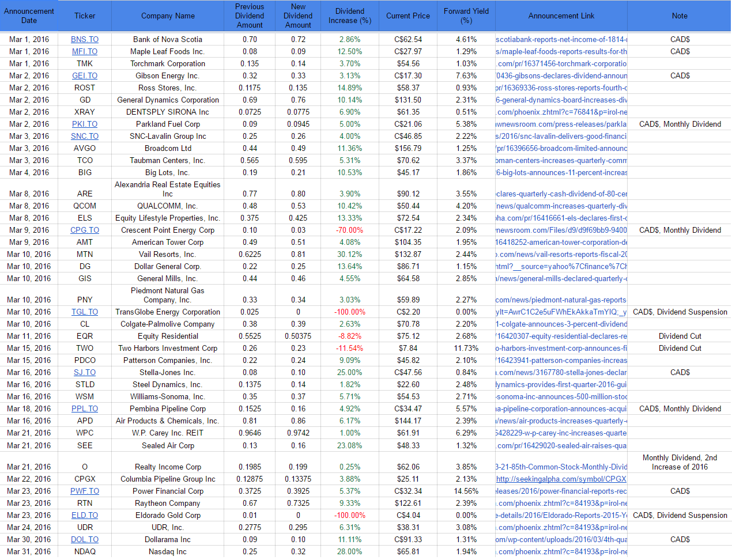
Task: Select the Ticker column header
Action: tap(85, 16)
